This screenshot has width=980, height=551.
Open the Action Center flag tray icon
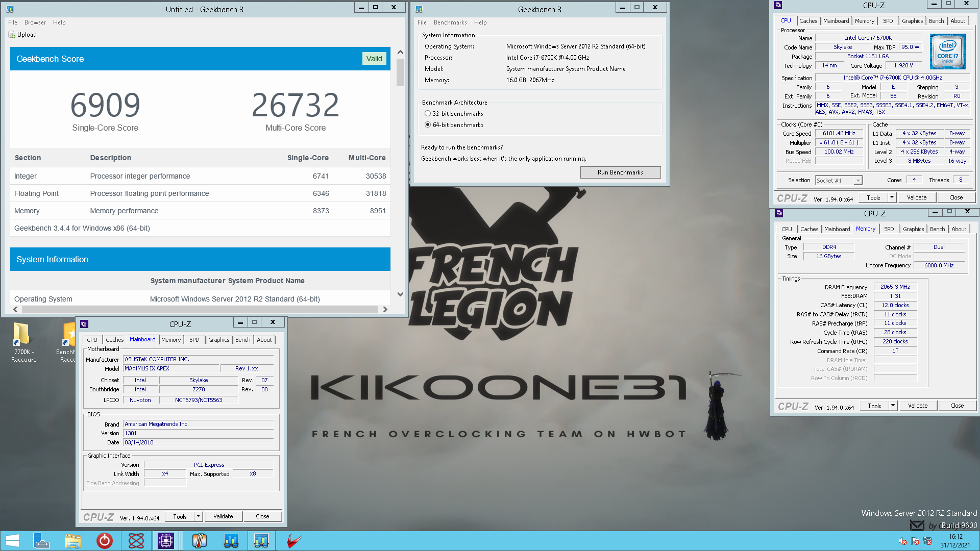click(x=915, y=541)
